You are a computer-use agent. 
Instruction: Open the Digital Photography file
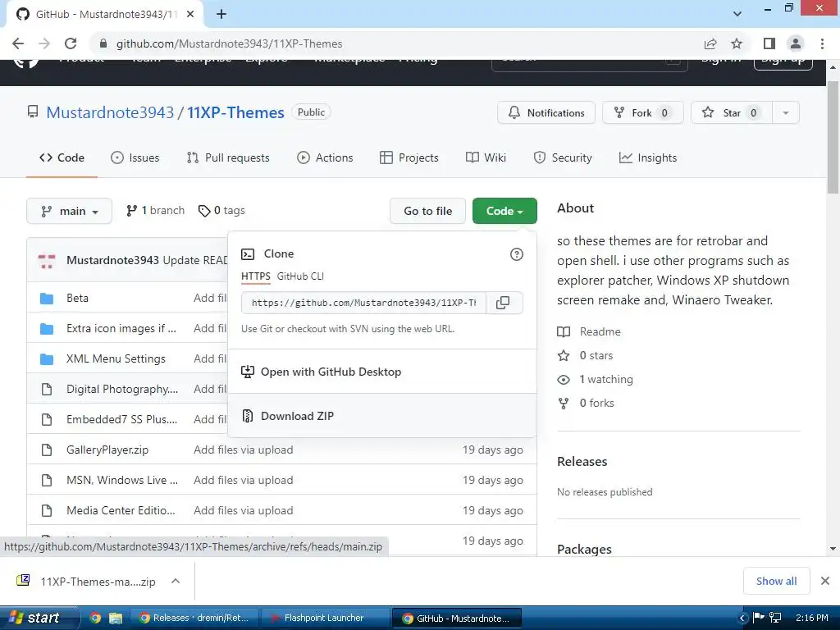point(122,389)
